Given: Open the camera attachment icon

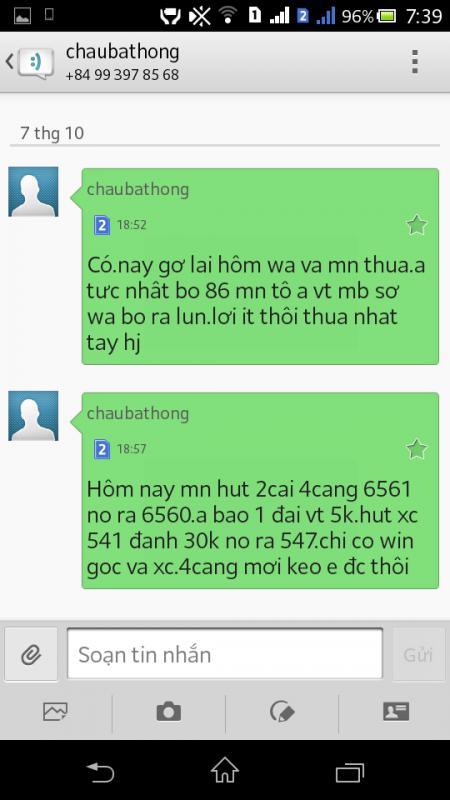Looking at the screenshot, I should (x=169, y=712).
